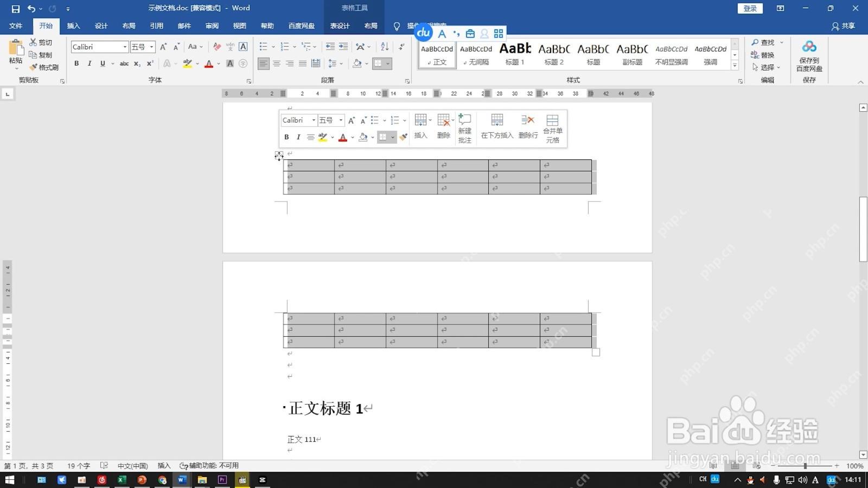Open the 五号 font size dropdown in the ribbon
The height and width of the screenshot is (488, 868).
tap(152, 47)
